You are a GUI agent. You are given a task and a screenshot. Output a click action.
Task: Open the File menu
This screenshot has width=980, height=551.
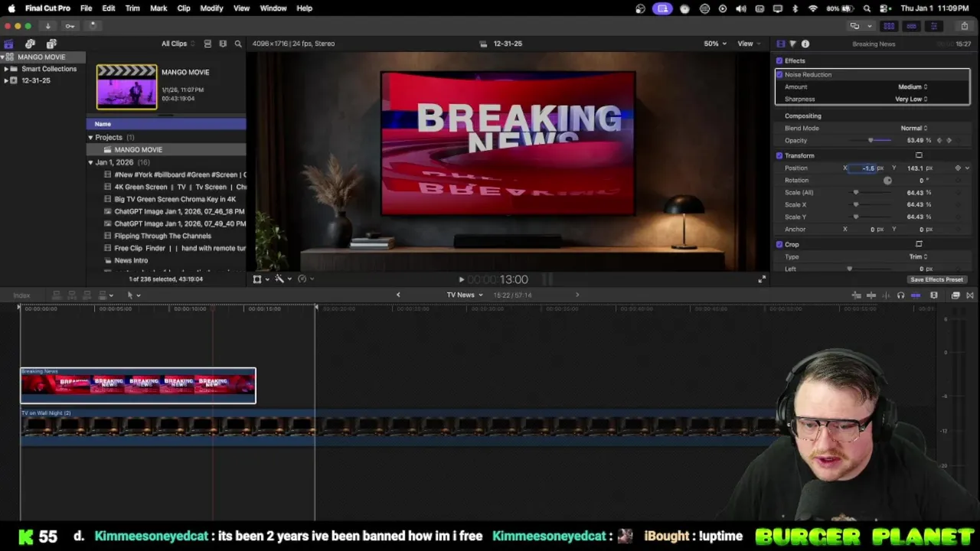(86, 8)
